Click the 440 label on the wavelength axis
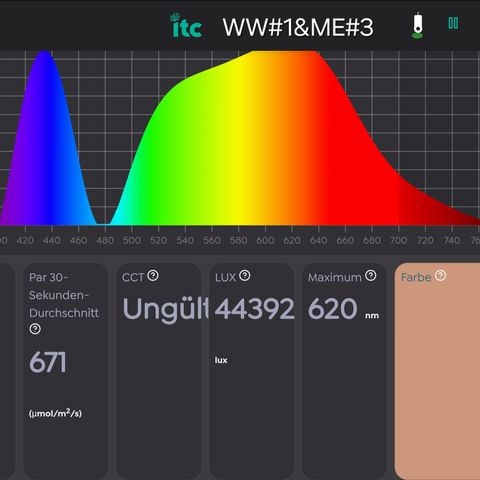 click(52, 240)
